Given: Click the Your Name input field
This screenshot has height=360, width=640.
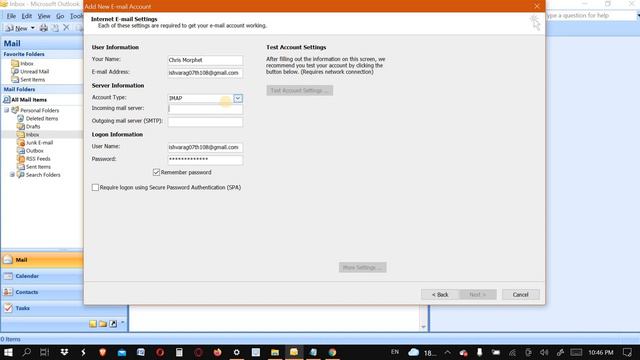Looking at the screenshot, I should [205, 60].
